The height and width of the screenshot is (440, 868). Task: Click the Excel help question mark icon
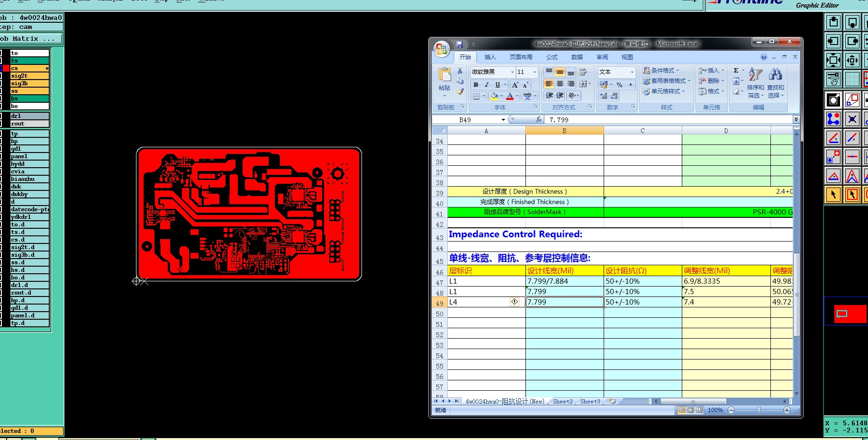764,57
